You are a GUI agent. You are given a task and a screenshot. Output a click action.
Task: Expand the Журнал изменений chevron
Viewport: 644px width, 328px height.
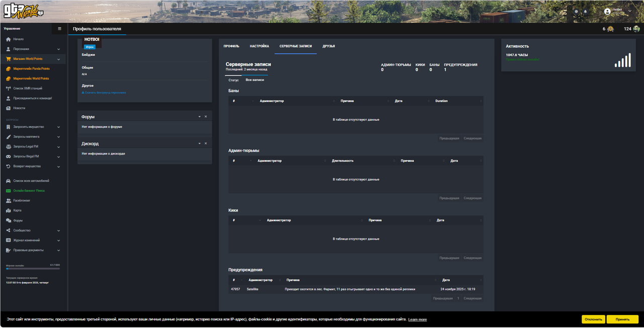click(59, 240)
